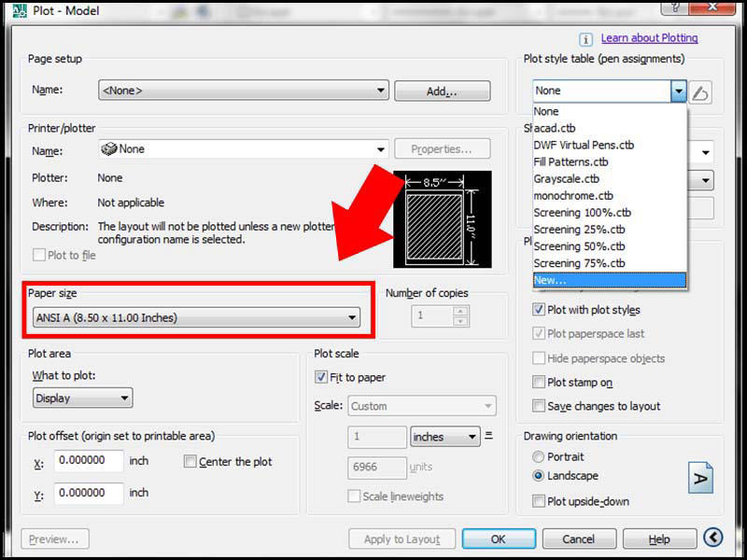Viewport: 747px width, 560px height.
Task: Choose None from plot style list
Action: [x=610, y=111]
